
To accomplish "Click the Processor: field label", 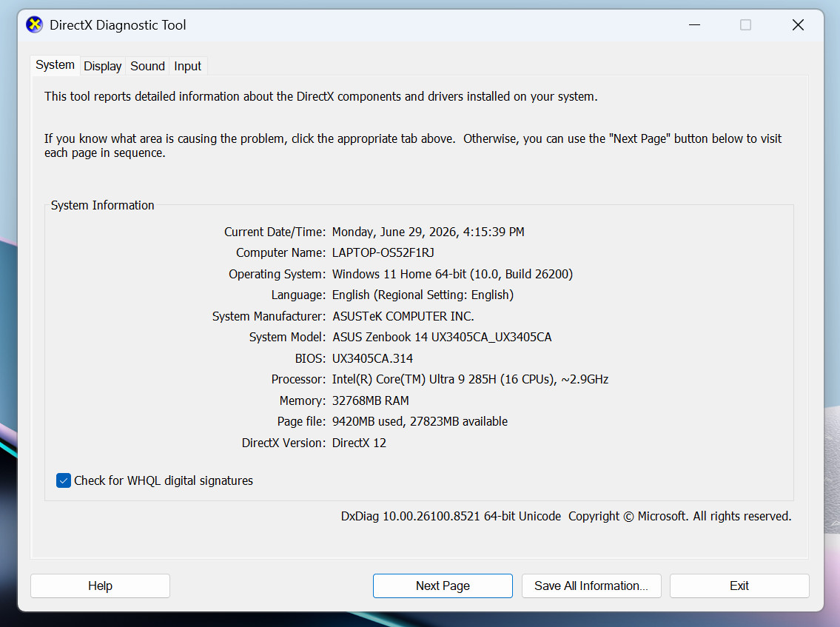I will tap(298, 380).
